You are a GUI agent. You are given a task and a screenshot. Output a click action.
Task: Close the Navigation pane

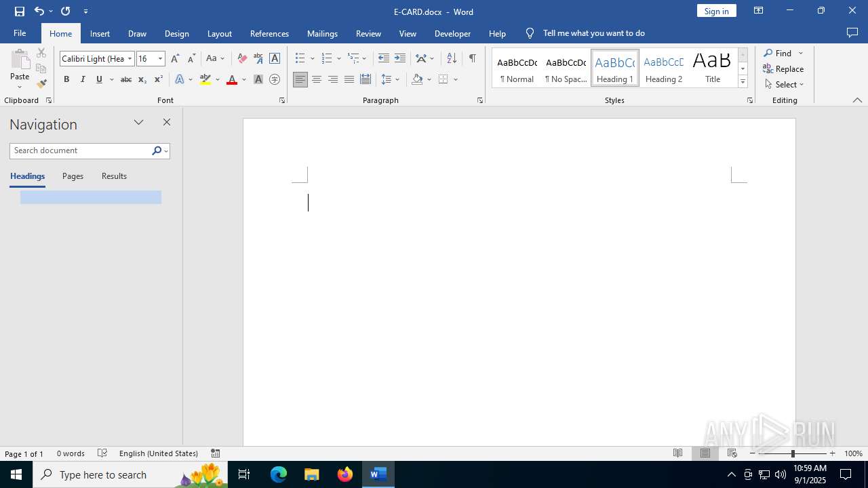coord(167,122)
